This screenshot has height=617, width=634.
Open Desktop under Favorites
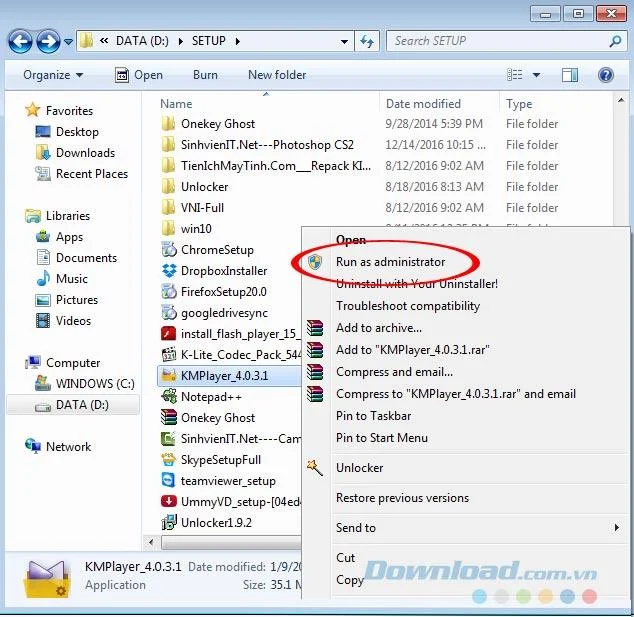[x=67, y=131]
